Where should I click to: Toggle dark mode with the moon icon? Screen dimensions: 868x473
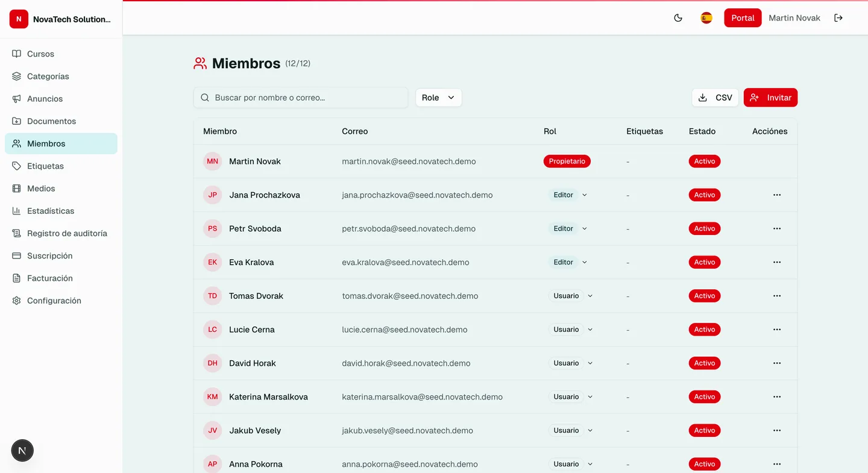678,17
